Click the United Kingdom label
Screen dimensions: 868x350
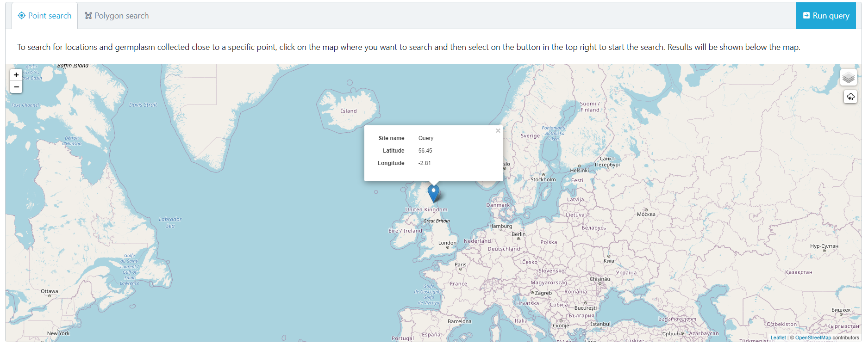click(x=426, y=209)
